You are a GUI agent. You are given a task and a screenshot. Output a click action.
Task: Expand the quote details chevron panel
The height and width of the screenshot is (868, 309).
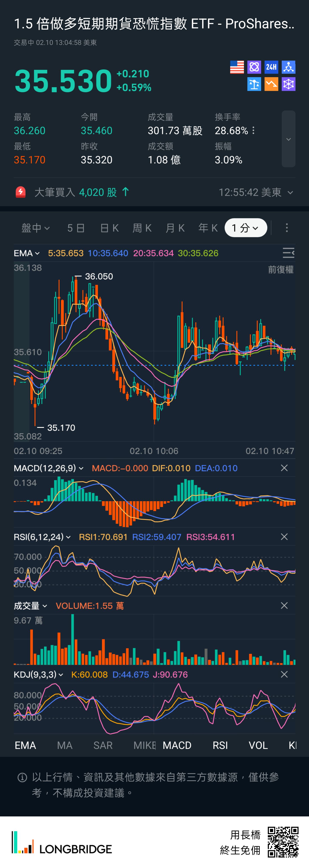coord(288,139)
